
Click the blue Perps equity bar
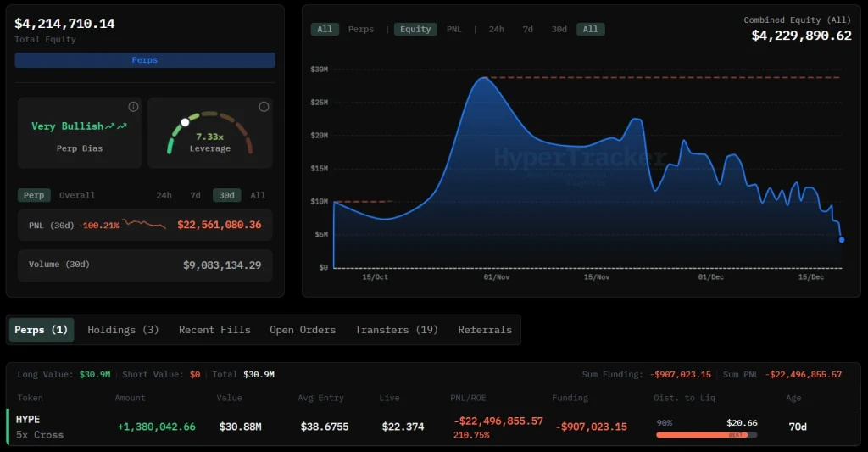coord(145,60)
